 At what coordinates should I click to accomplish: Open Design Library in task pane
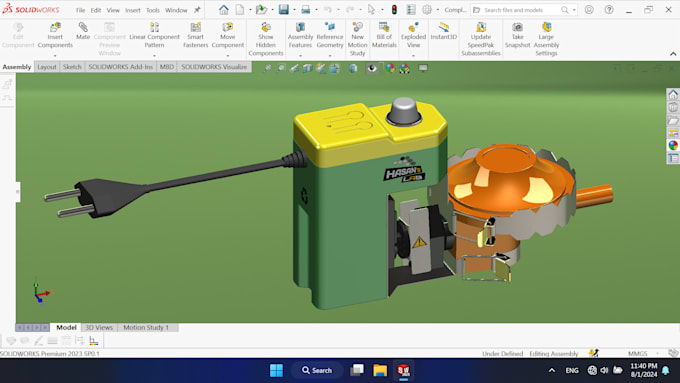click(x=673, y=107)
